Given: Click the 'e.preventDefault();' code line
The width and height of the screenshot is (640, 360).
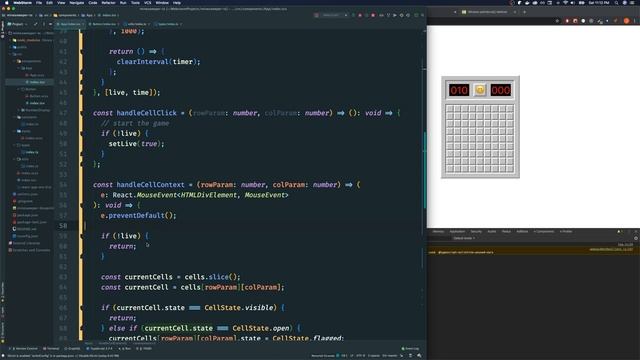Looking at the screenshot, I should coord(138,216).
